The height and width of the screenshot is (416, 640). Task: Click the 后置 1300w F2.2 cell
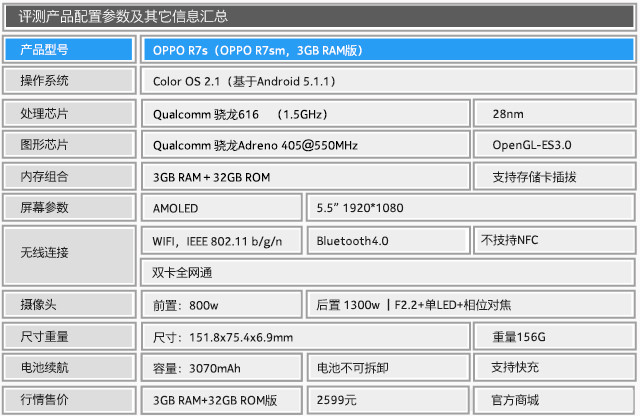[471, 304]
